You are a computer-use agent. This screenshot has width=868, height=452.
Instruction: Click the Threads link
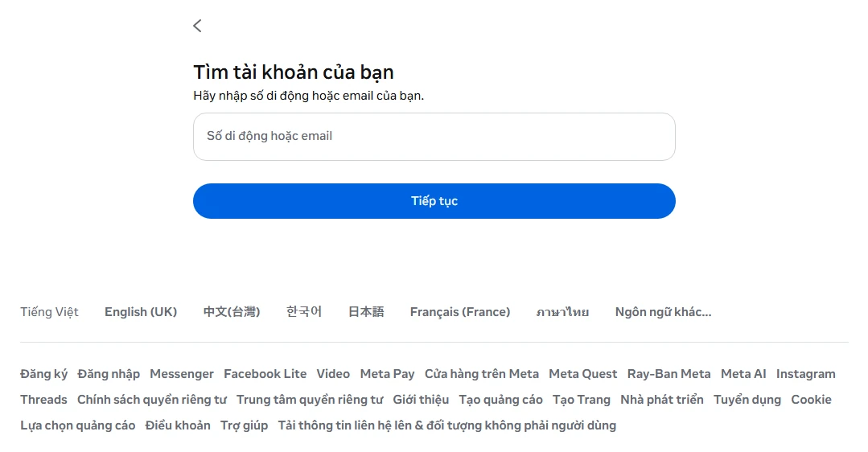coord(43,400)
